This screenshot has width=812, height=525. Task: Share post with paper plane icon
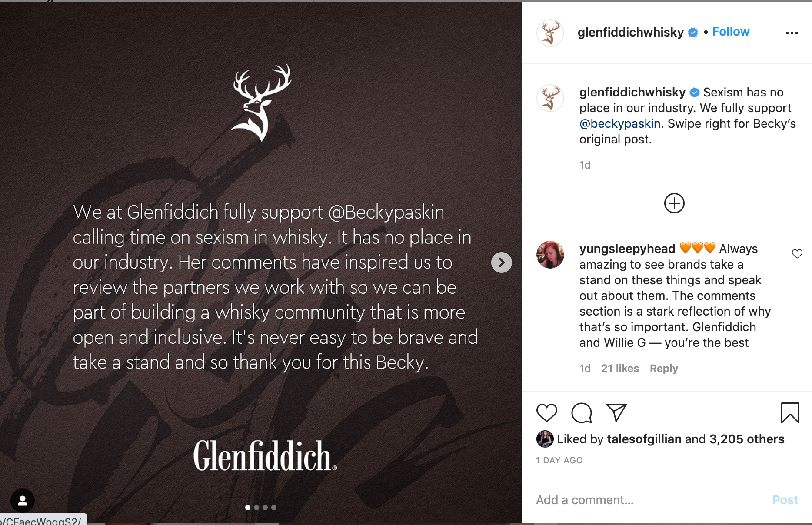click(616, 412)
